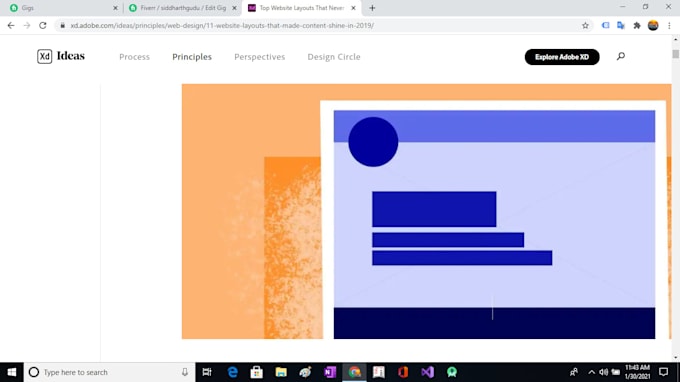Bookmark this page with the star icon
This screenshot has width=680, height=382.
585,26
